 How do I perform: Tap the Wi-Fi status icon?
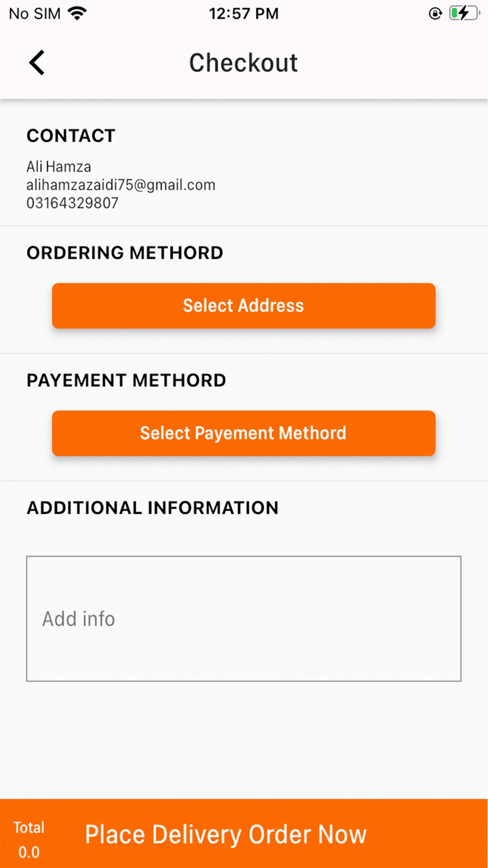(77, 13)
